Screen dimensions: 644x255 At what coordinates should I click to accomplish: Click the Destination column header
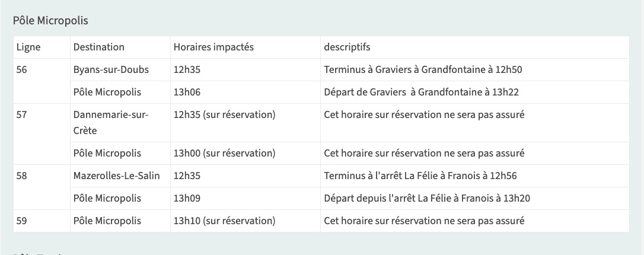click(x=99, y=47)
